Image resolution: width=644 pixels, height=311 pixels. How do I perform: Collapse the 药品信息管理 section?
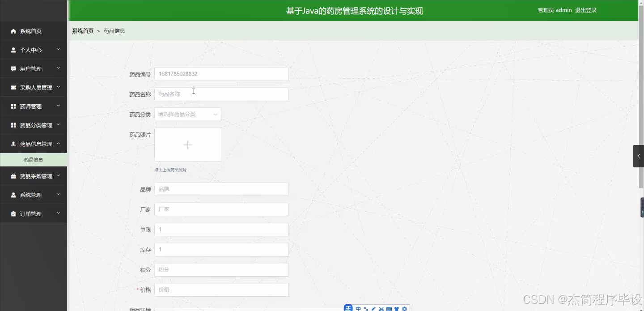coord(34,143)
